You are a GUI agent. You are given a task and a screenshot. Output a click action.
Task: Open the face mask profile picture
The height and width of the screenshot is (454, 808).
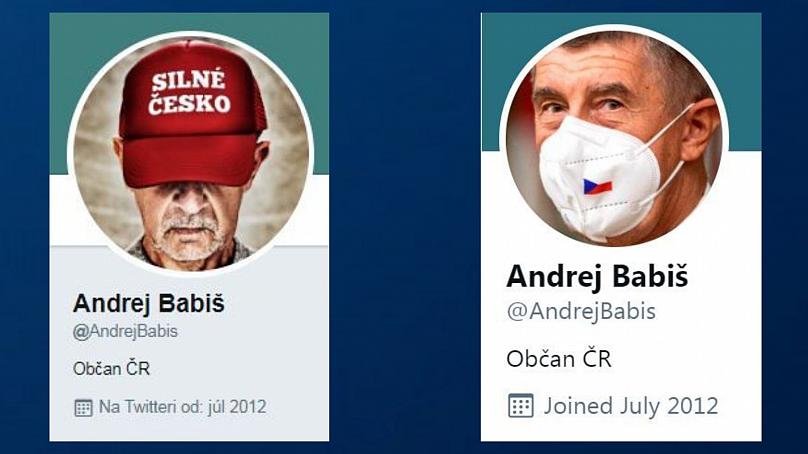(614, 136)
